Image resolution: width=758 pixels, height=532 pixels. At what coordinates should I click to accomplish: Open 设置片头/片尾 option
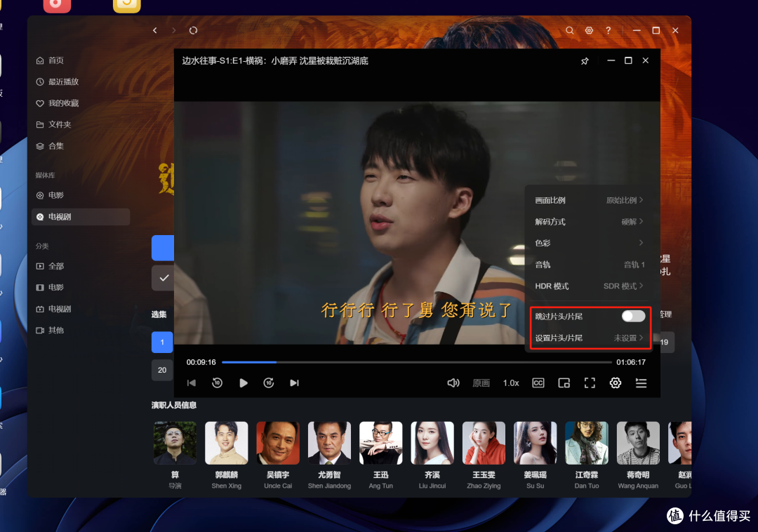pos(589,338)
